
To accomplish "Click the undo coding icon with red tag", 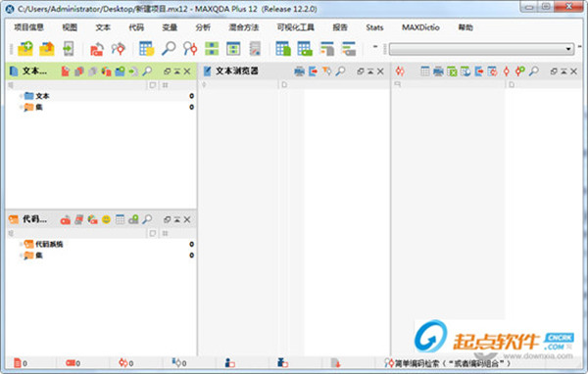I will click(97, 49).
